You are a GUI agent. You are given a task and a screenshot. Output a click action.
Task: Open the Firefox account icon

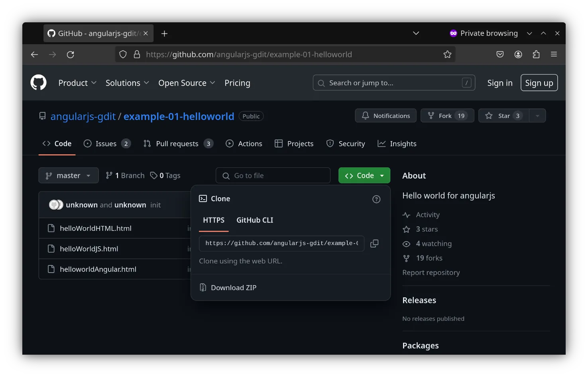point(518,55)
